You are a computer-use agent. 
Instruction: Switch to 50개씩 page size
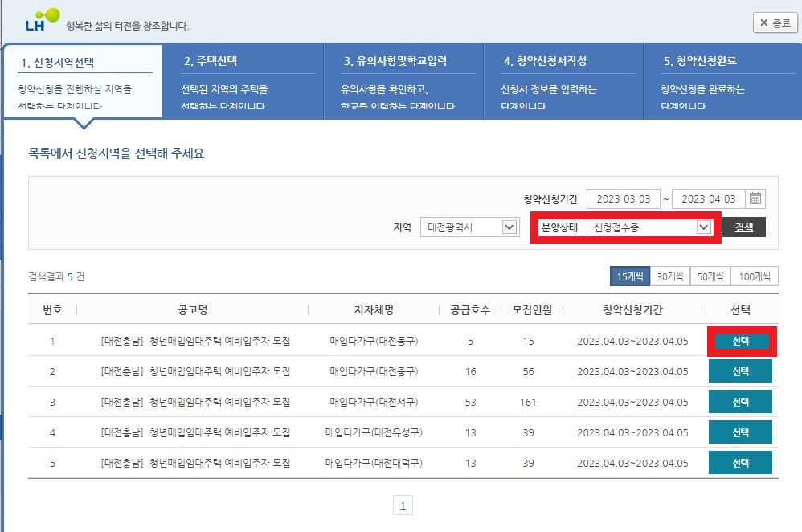tap(712, 276)
